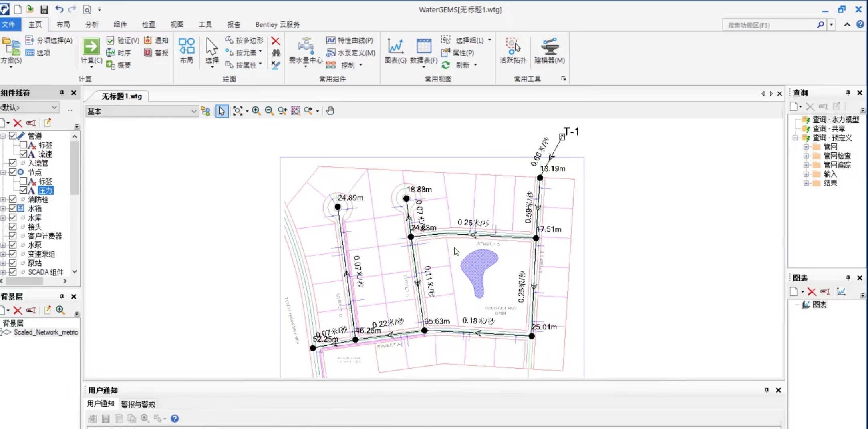Screen dimensions: 868x429
Task: Click the red delete X in 绘图 group
Action: pos(276,41)
